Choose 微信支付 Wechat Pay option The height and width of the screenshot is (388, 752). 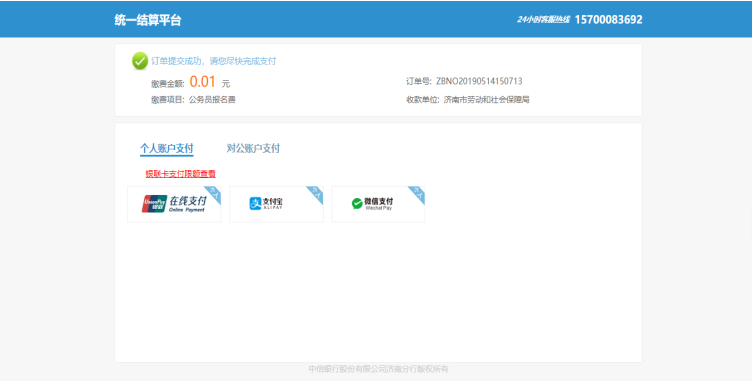point(378,204)
